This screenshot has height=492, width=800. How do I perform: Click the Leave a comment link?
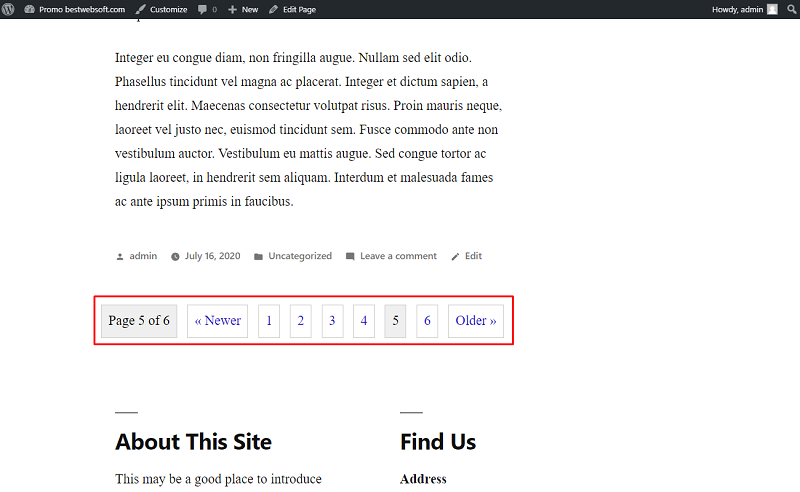pyautogui.click(x=398, y=256)
